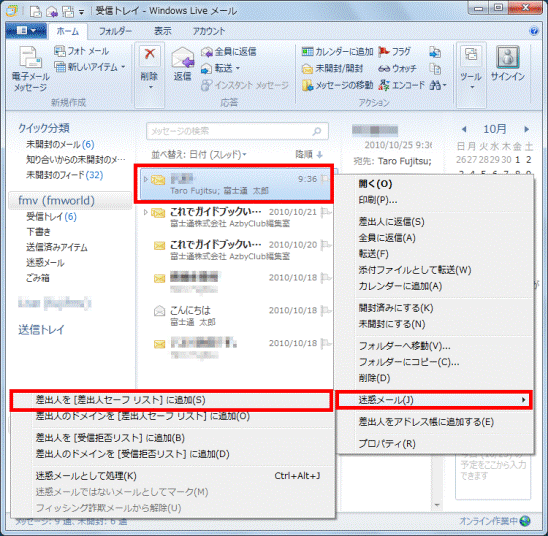Open the 迷惑メール folder in sidebar
The width and height of the screenshot is (548, 536).
45,262
